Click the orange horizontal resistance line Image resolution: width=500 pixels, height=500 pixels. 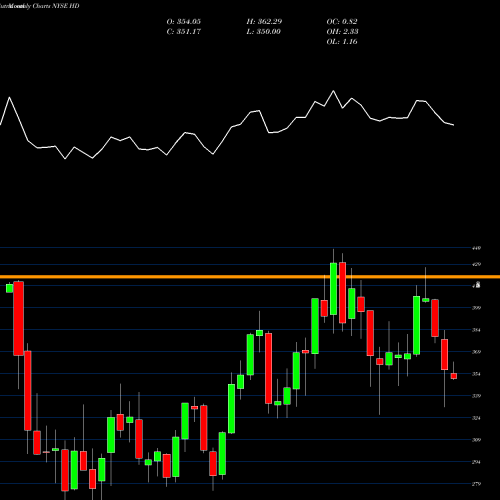click(x=250, y=277)
